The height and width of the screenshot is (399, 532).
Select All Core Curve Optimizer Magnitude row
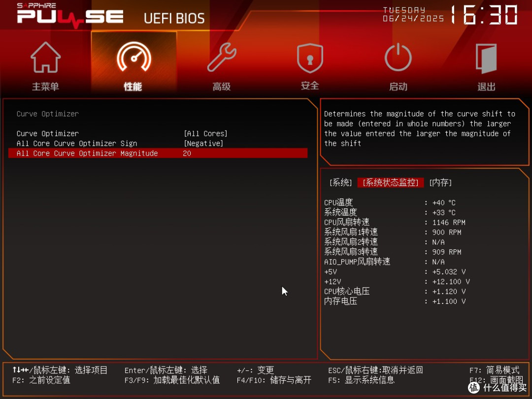[158, 153]
